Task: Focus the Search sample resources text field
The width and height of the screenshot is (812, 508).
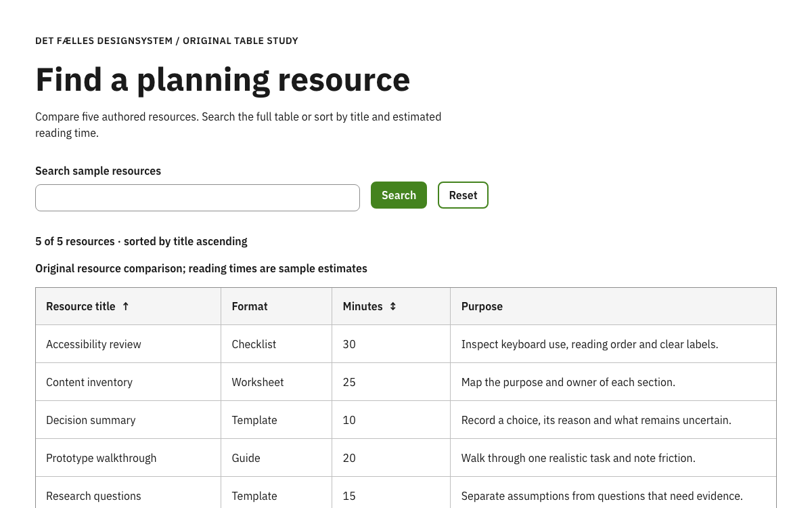Action: tap(198, 198)
